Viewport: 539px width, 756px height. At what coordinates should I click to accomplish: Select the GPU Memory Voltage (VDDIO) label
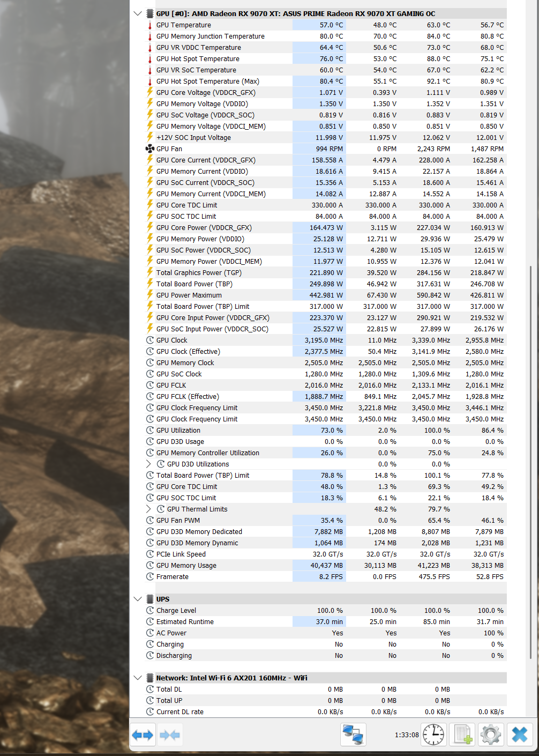(x=202, y=103)
